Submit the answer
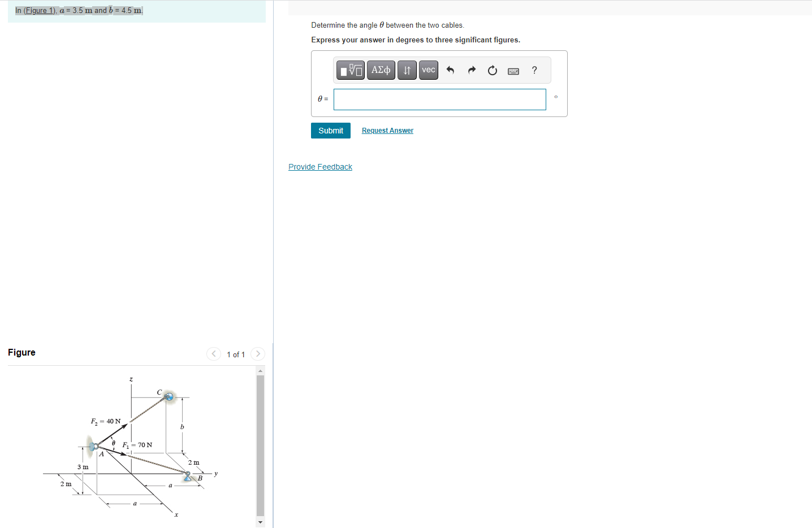 [330, 130]
